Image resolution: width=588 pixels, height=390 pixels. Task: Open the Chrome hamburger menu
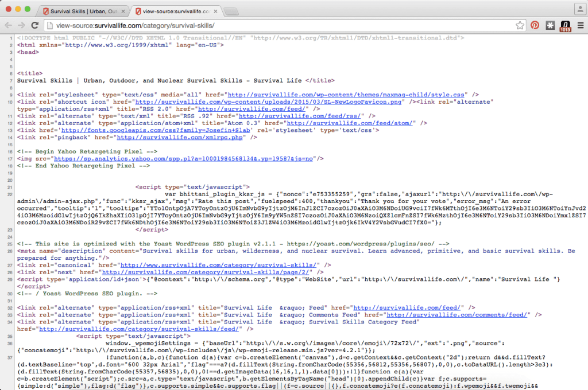(581, 25)
